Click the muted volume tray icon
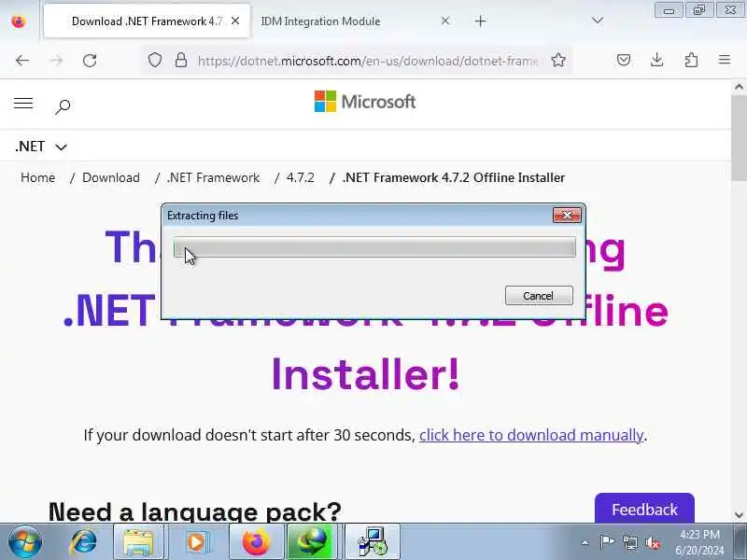The width and height of the screenshot is (747, 560). pyautogui.click(x=653, y=542)
